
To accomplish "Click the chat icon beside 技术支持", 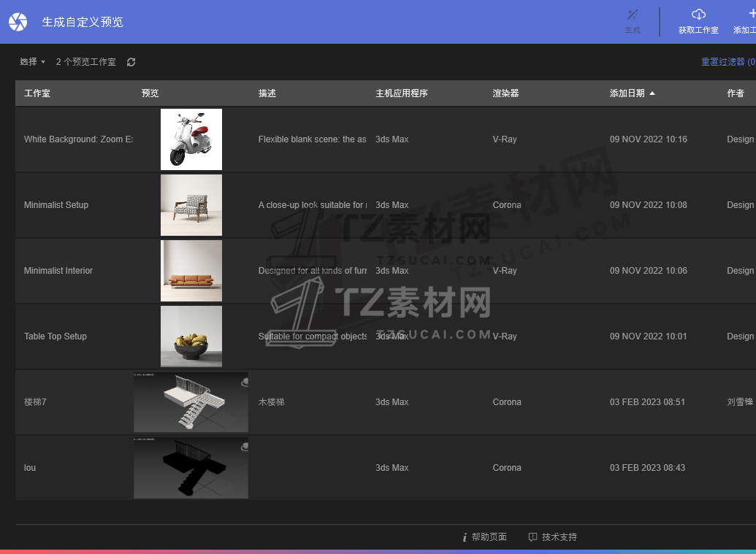I will click(x=532, y=537).
